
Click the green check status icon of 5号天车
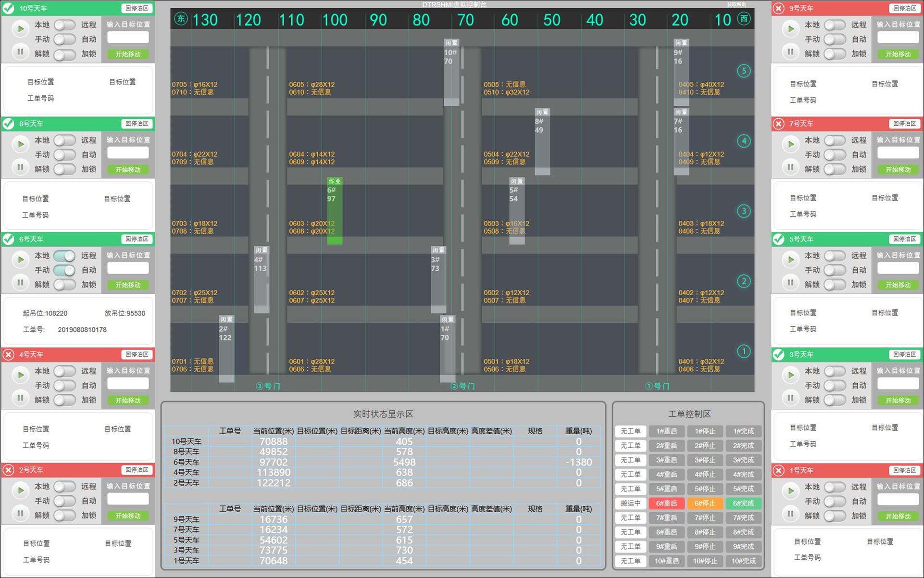point(778,239)
